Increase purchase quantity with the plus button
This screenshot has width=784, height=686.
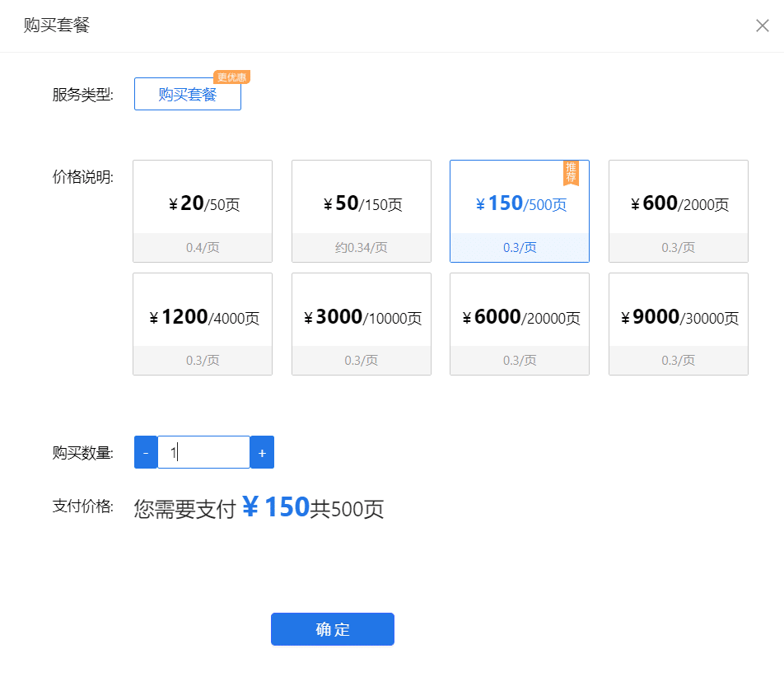tap(262, 452)
